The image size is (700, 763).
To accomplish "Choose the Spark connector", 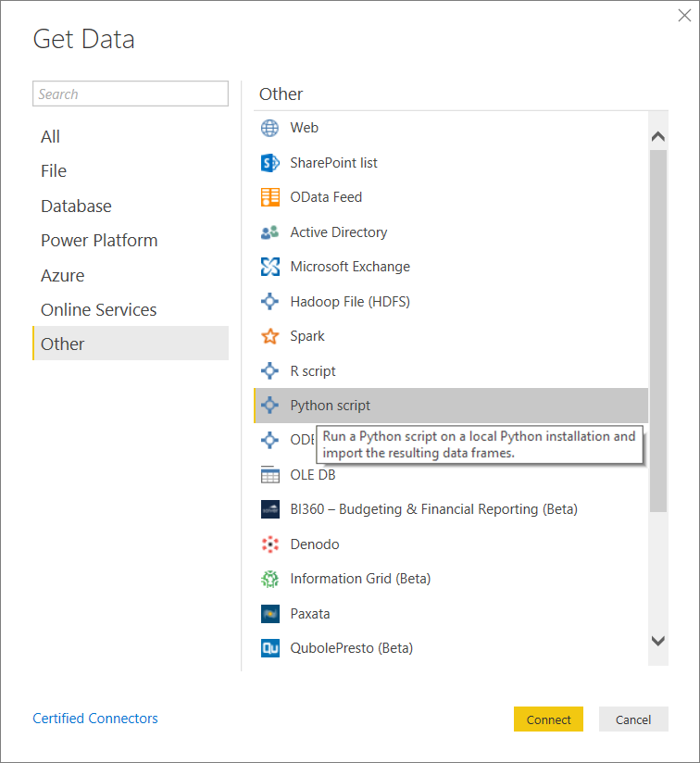I will point(306,336).
